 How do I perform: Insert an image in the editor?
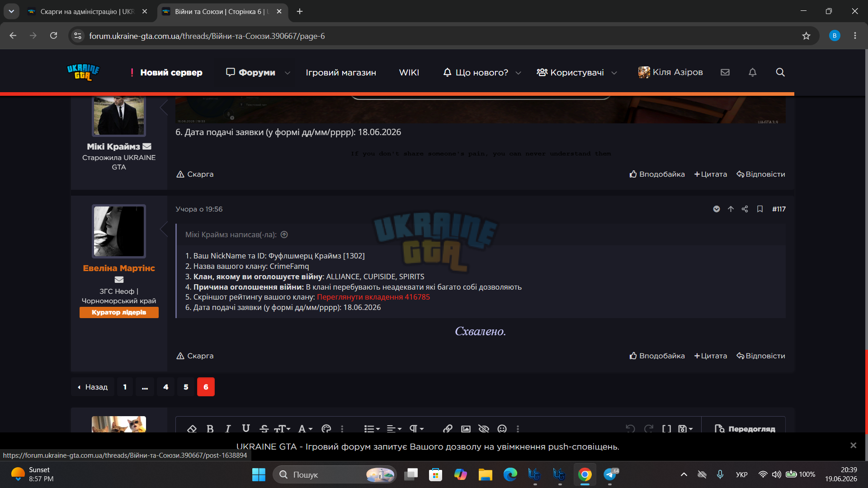click(466, 428)
